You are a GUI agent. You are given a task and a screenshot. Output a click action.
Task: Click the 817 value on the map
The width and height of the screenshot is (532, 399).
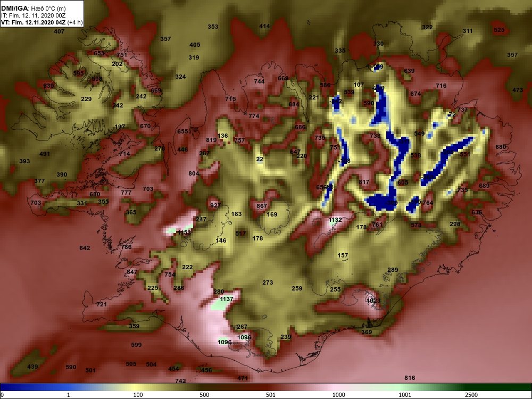point(364,182)
